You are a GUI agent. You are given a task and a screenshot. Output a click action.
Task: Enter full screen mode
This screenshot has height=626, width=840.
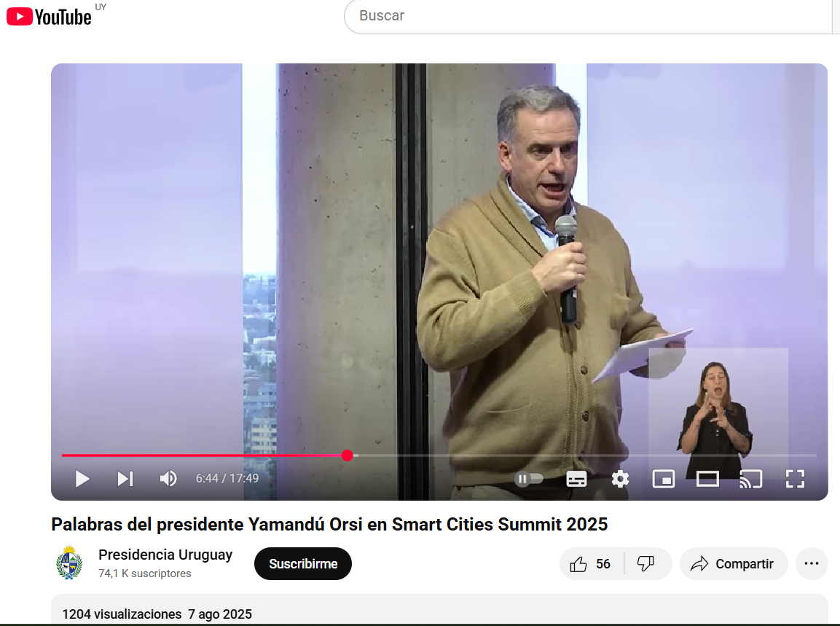tap(794, 479)
